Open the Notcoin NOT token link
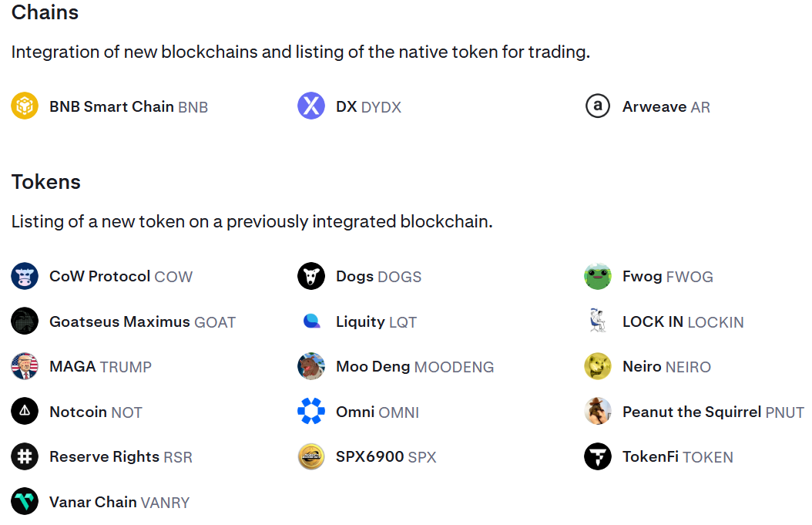This screenshot has height=525, width=812. [96, 412]
